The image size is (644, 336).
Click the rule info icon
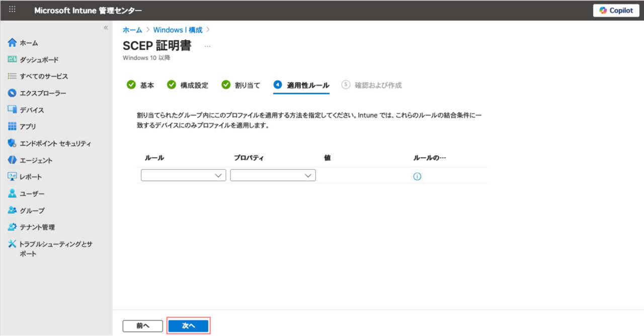point(417,177)
